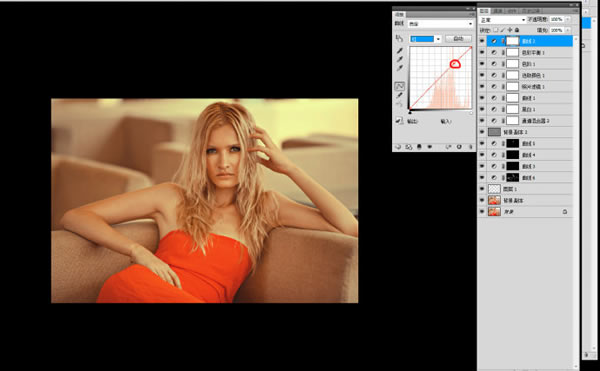Pick the black point eyedropper in Curves
The height and width of the screenshot is (371, 600).
point(400,51)
